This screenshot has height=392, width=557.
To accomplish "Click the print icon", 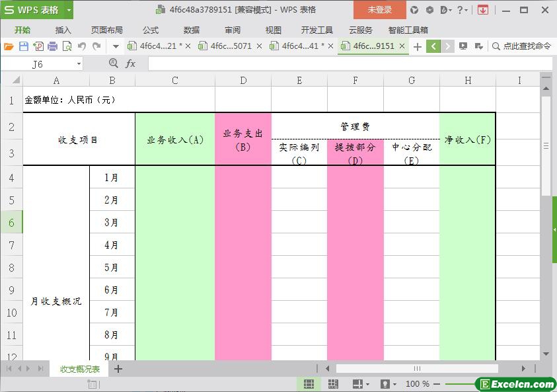I will point(52,46).
